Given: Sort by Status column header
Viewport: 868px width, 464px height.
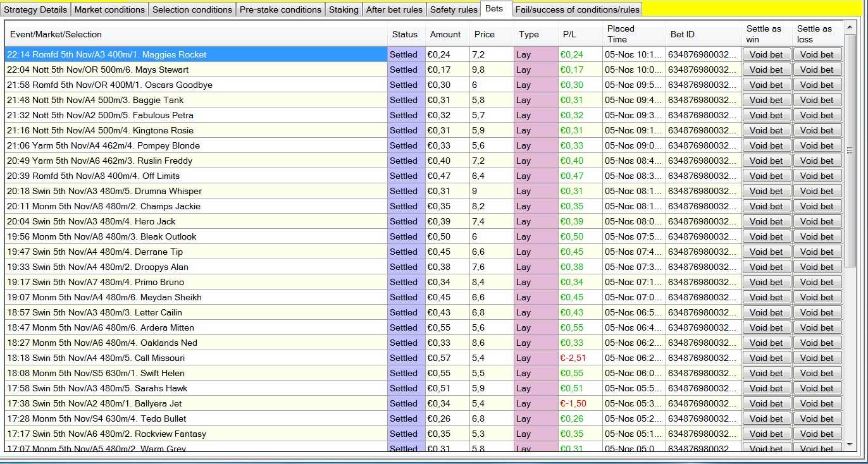Looking at the screenshot, I should [x=406, y=34].
